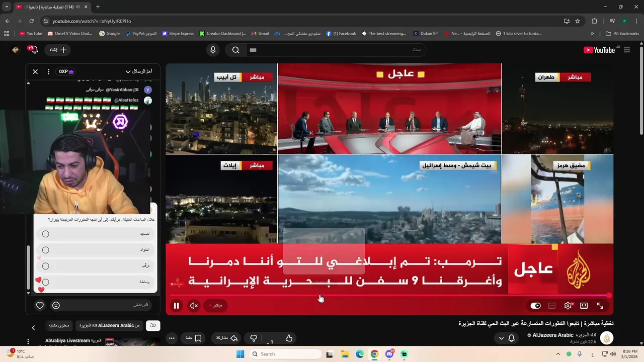The height and width of the screenshot is (362, 644).
Task: Select the محتوى مشابه filter chip
Action: (x=59, y=325)
